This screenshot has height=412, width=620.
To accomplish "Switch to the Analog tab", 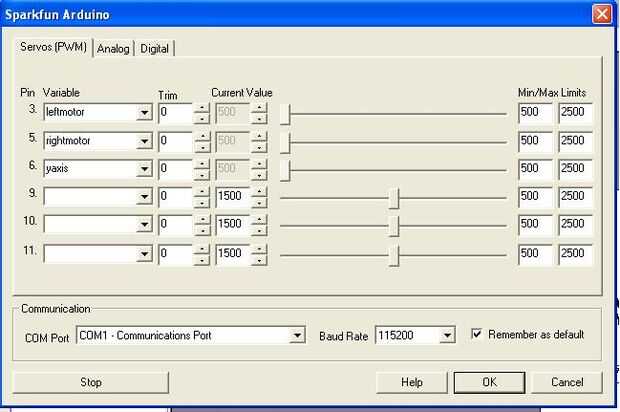I will 113,49.
